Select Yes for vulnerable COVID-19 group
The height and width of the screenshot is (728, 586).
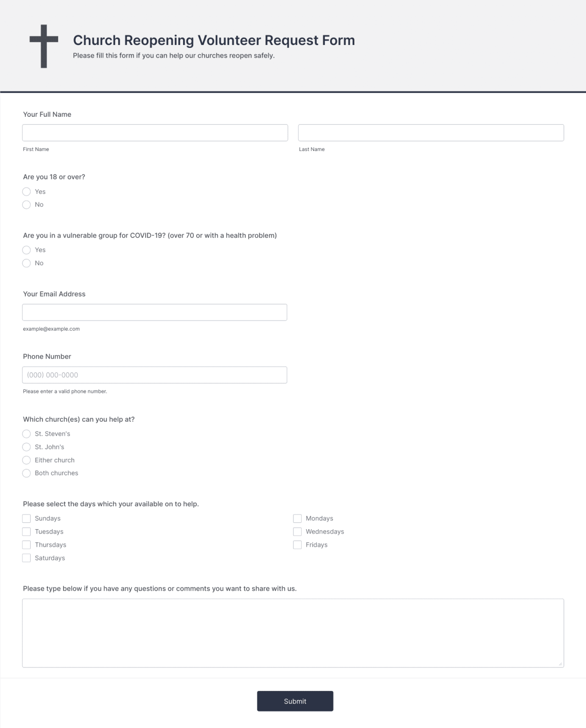[x=26, y=250]
